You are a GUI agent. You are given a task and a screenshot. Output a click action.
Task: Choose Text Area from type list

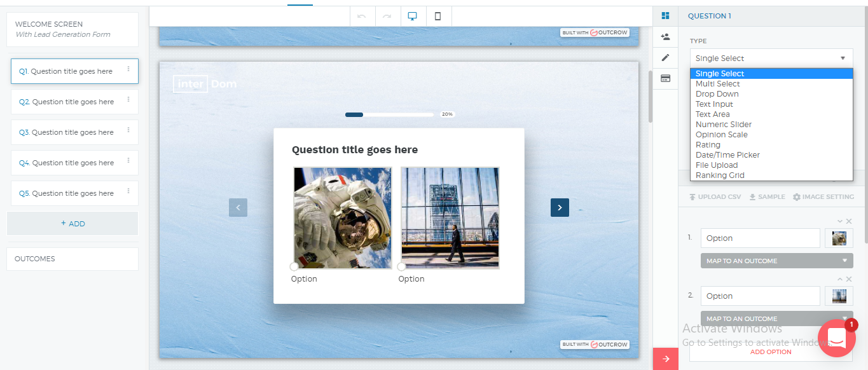(771, 114)
